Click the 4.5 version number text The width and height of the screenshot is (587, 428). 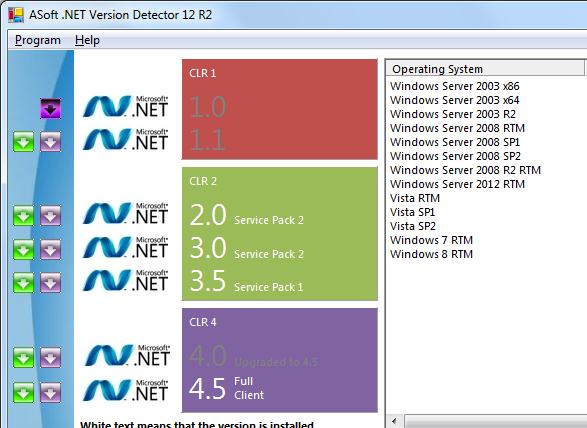207,389
